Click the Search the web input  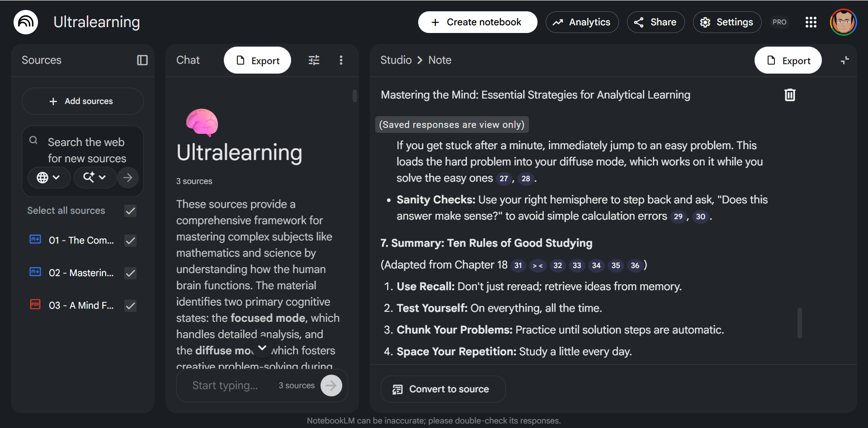point(87,150)
